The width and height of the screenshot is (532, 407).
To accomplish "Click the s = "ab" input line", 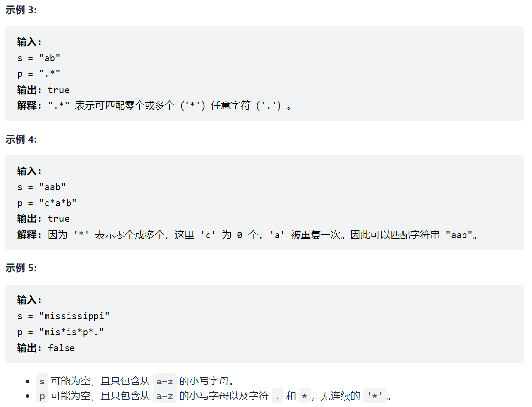I will (39, 58).
